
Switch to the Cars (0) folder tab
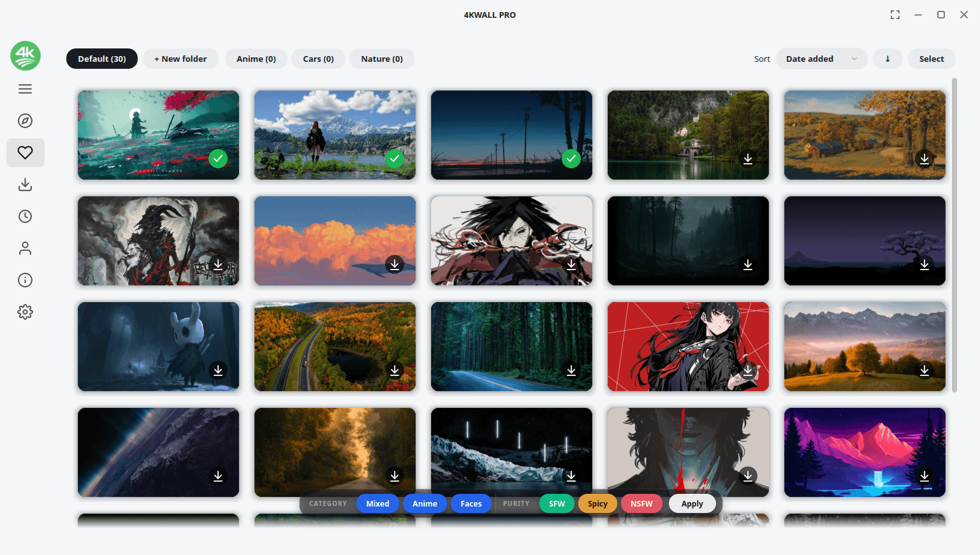(318, 59)
